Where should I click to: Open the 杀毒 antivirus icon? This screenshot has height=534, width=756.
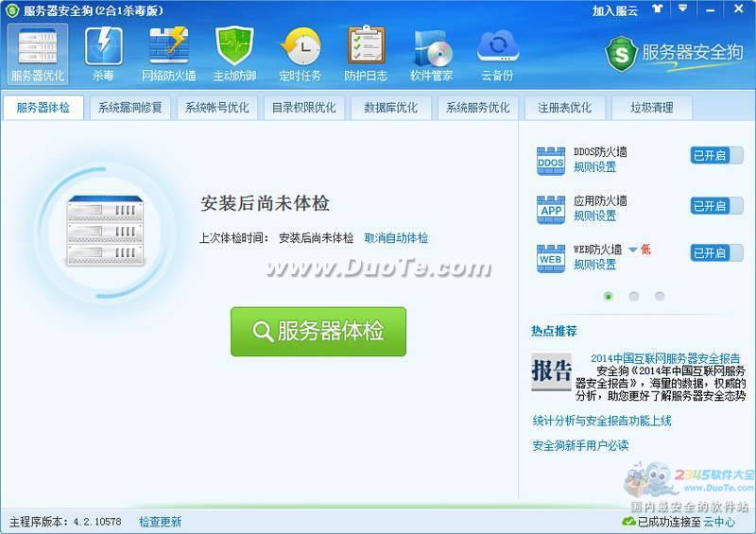pos(103,54)
